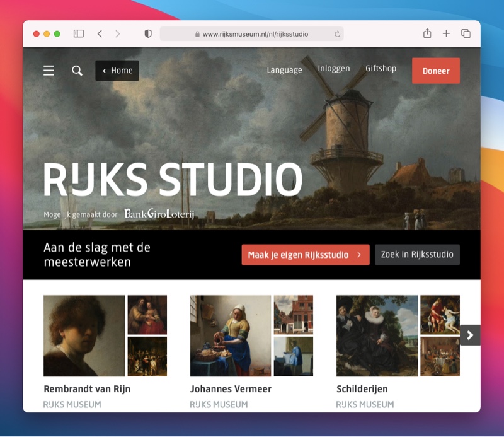Click Zoek in Rijksstudio button
This screenshot has height=437, width=504.
click(417, 255)
